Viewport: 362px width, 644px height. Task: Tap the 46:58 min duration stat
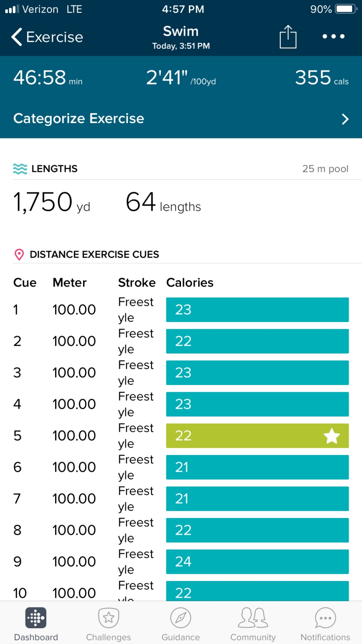48,78
